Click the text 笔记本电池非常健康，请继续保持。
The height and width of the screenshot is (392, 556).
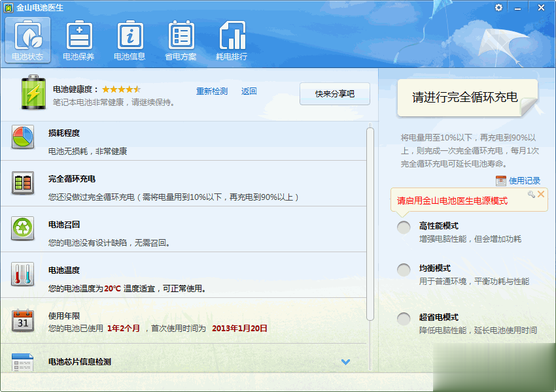[115, 103]
